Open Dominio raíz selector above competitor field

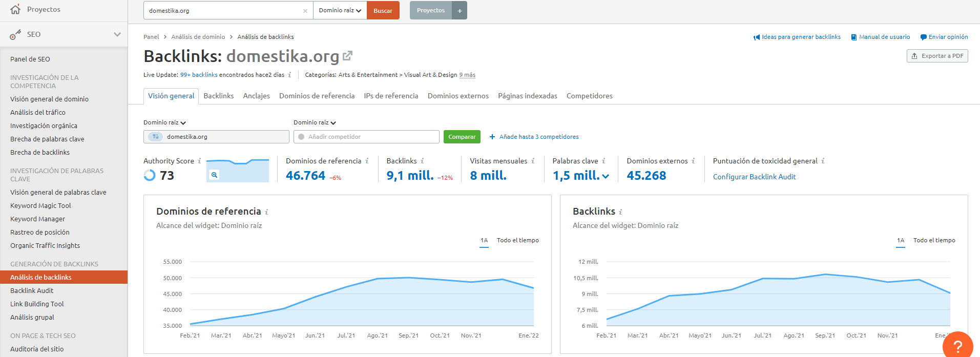(x=315, y=122)
